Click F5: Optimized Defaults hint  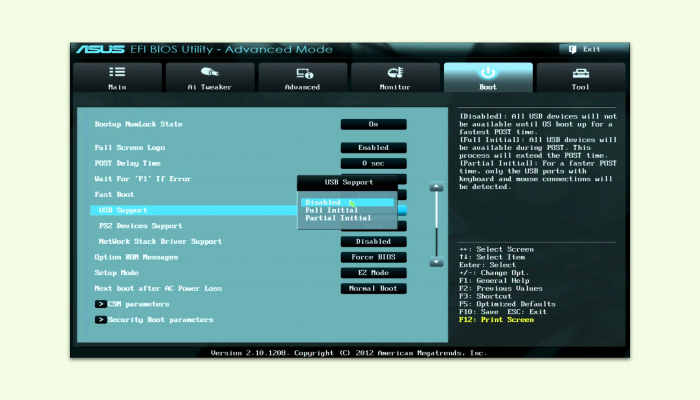click(x=507, y=304)
